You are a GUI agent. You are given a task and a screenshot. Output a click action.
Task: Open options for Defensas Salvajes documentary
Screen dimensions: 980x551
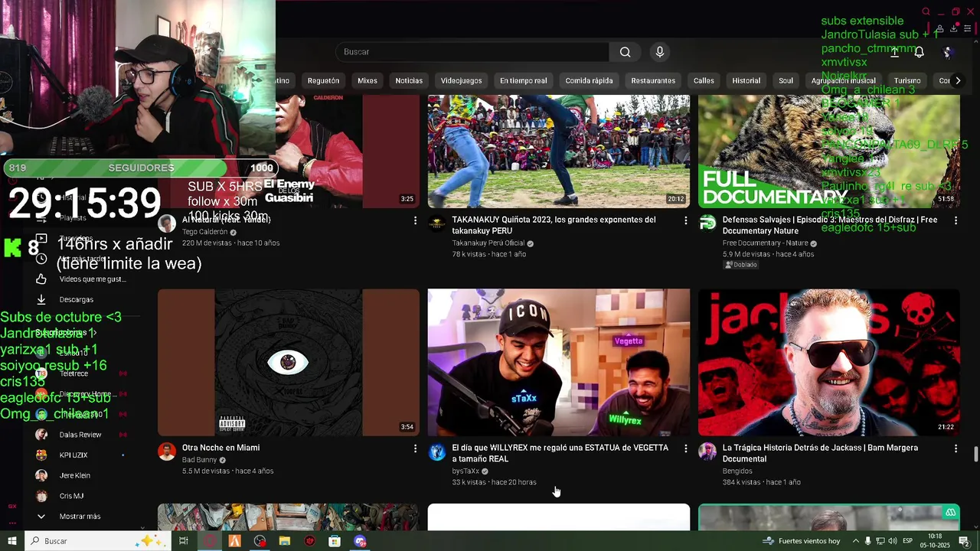[x=955, y=220]
